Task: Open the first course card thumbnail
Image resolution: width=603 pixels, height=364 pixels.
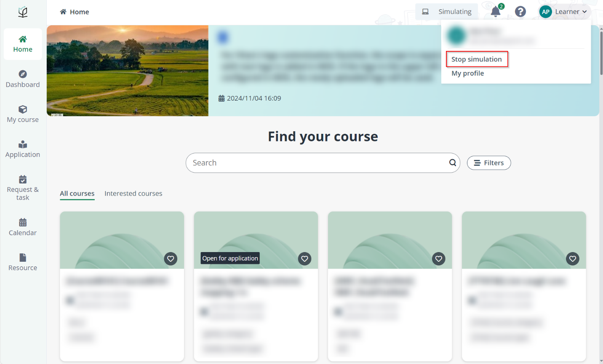Action: coord(122,240)
